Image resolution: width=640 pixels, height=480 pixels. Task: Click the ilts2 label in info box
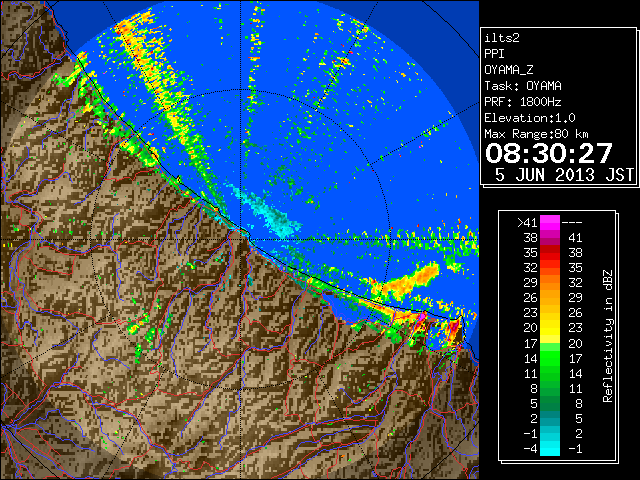click(502, 38)
